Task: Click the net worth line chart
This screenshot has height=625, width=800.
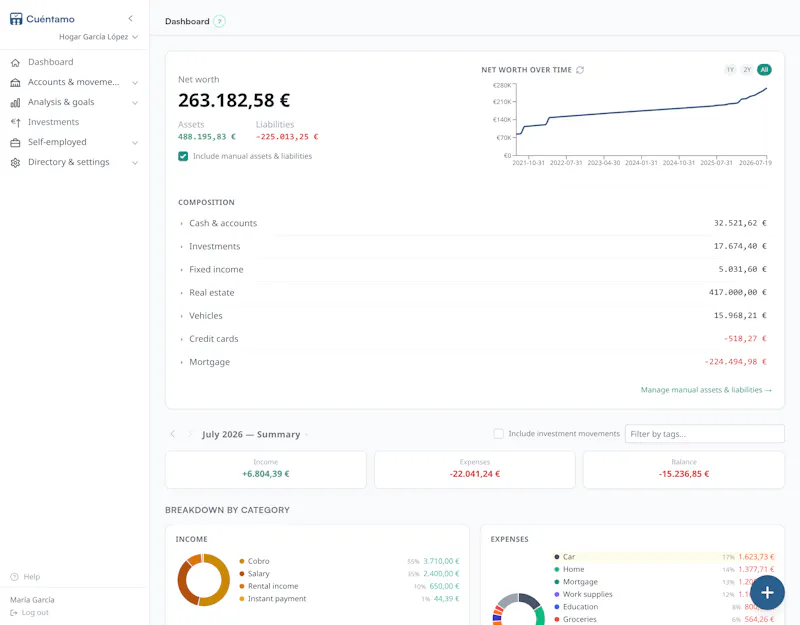Action: pos(641,122)
